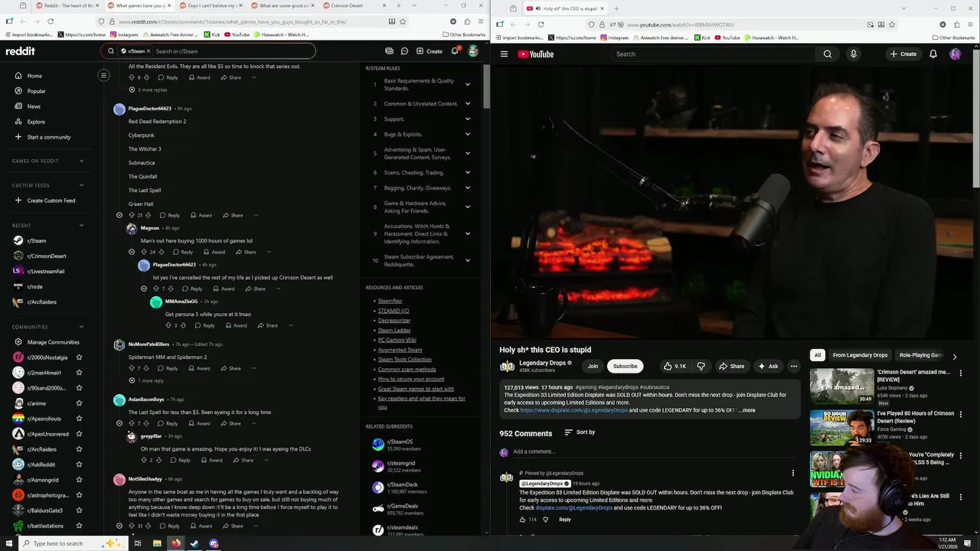Favorite r/ArcRaiders community star in Communities
This screenshot has width=980, height=551.
coord(79,449)
